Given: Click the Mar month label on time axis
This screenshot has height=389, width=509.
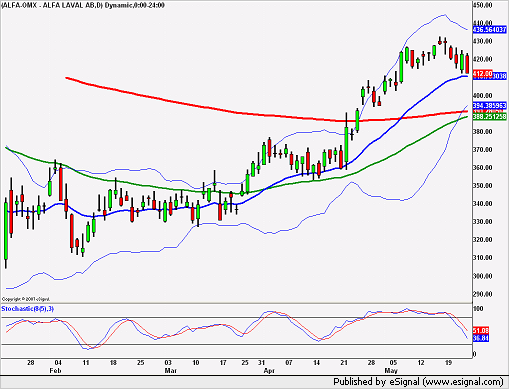Looking at the screenshot, I should [x=170, y=370].
